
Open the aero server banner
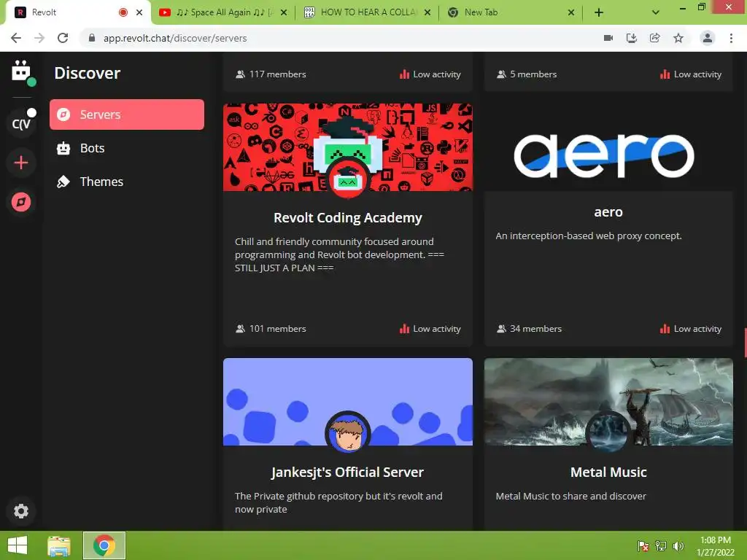[x=608, y=147]
